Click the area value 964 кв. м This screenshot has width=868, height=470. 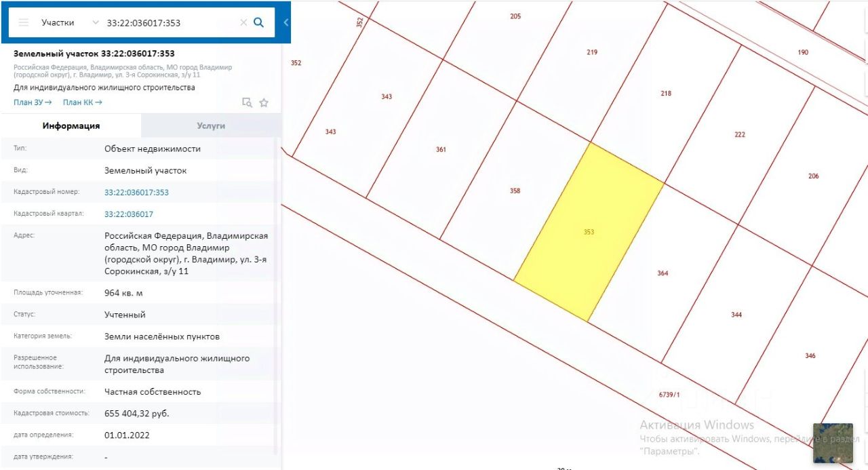pyautogui.click(x=123, y=293)
